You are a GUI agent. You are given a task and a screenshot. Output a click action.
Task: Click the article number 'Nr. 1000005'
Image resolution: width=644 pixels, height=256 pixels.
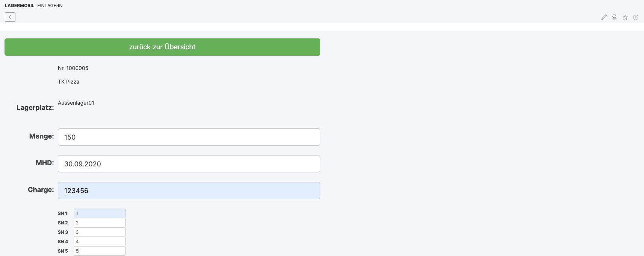point(73,68)
